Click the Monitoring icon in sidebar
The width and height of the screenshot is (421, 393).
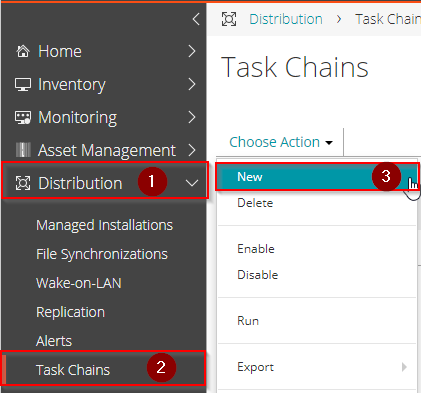point(23,117)
